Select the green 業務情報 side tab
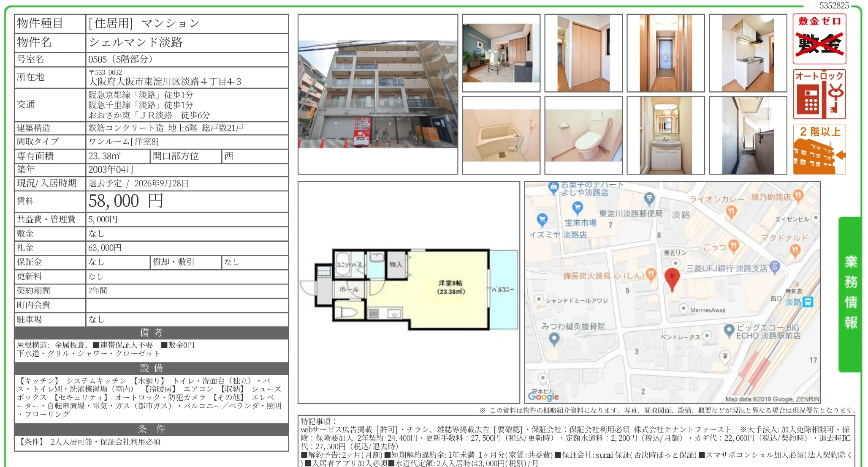Viewport: 868px width, 467px height. click(x=850, y=294)
